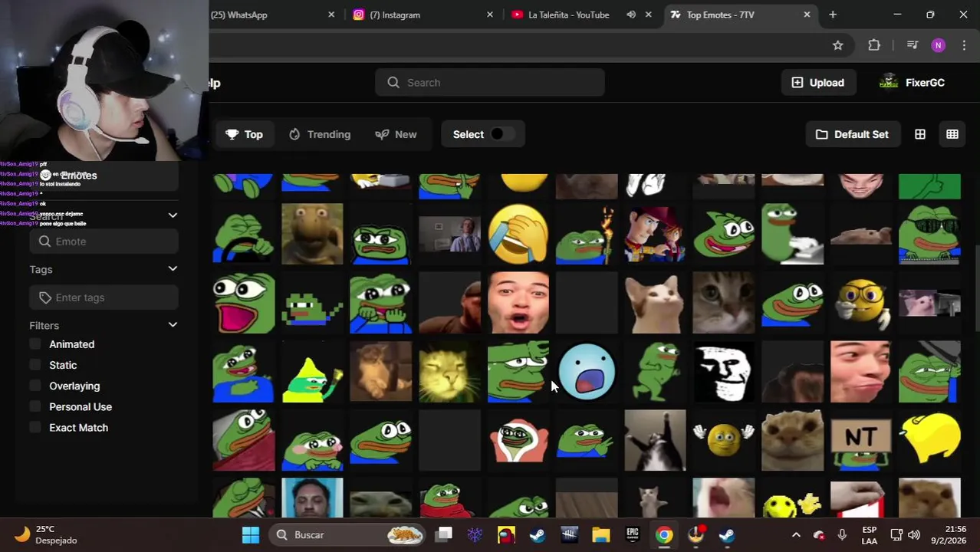The image size is (980, 552).
Task: Bookmark this page with star icon
Action: tap(838, 45)
